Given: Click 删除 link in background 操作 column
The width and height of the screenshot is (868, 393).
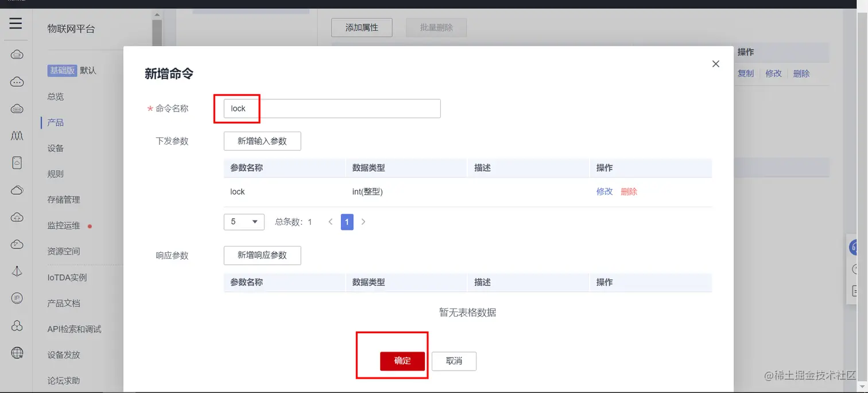Looking at the screenshot, I should 801,74.
